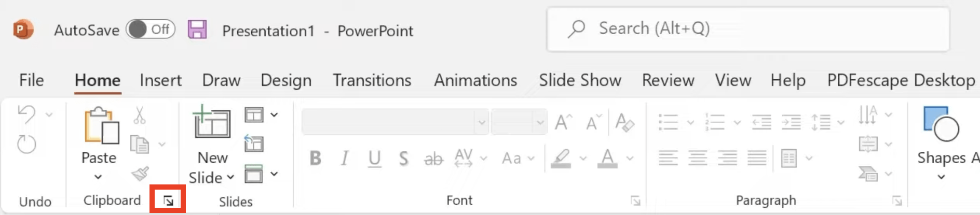The width and height of the screenshot is (980, 215).
Task: Open the Font Color dropdown arrow
Action: tap(630, 159)
